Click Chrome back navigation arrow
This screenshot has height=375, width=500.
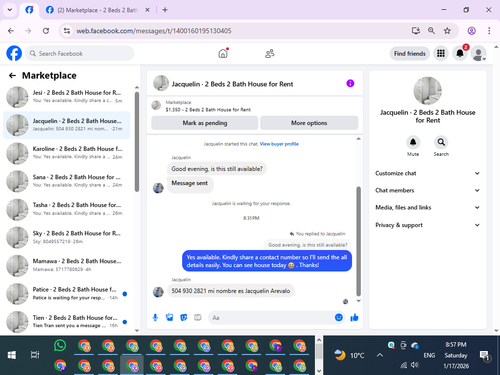[11, 31]
